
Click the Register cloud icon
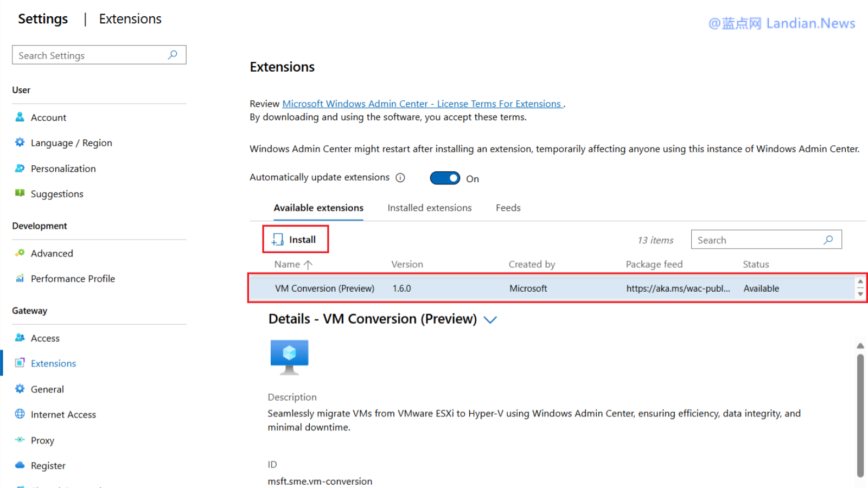[x=20, y=465]
